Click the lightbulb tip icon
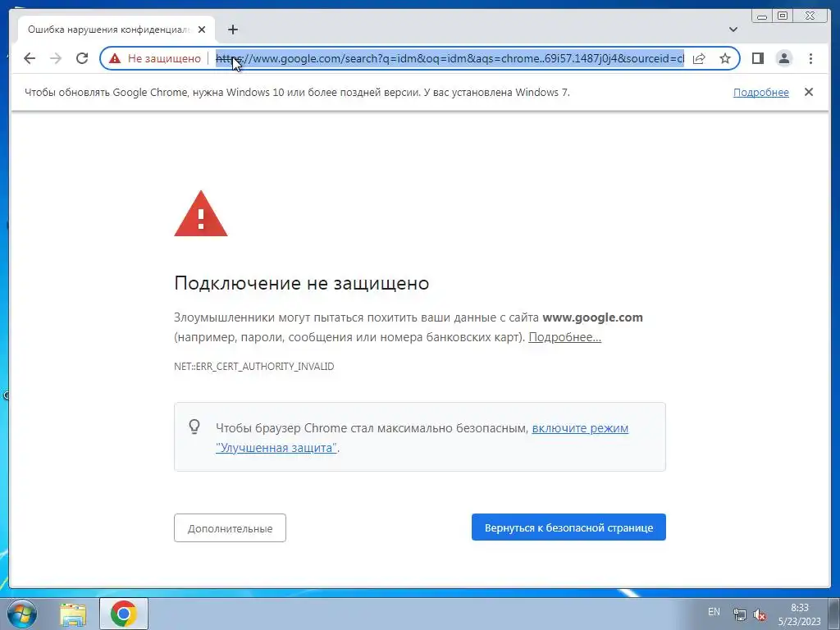 click(x=194, y=427)
